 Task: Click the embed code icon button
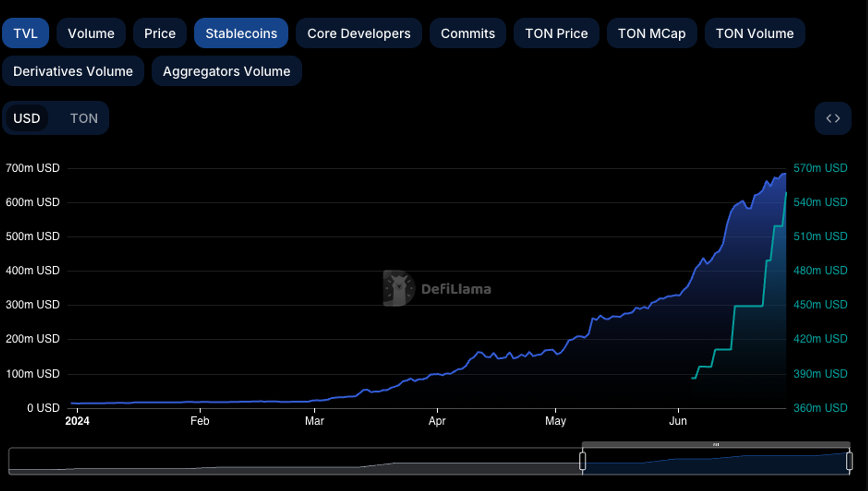pyautogui.click(x=832, y=118)
